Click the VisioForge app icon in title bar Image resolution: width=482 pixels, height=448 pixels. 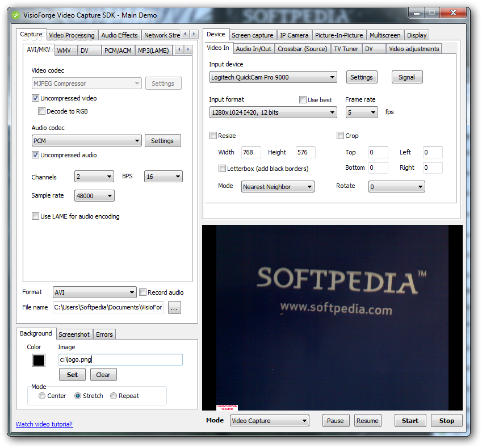16,15
